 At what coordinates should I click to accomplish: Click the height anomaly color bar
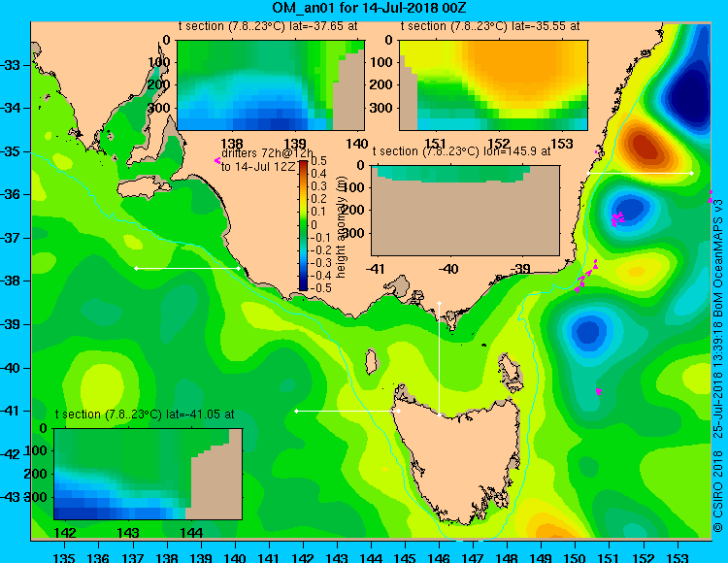[x=303, y=225]
